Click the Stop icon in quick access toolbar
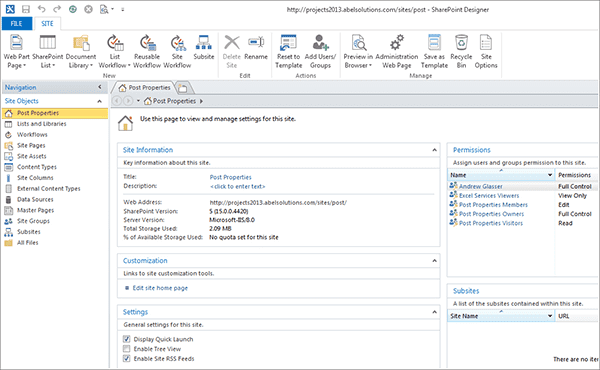This screenshot has height=370, width=600. click(x=88, y=9)
